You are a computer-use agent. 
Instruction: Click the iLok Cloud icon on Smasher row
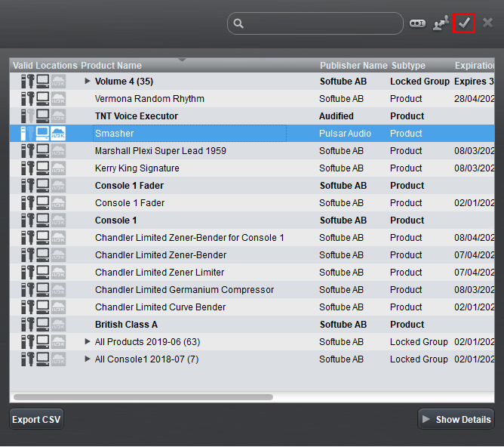pos(58,133)
